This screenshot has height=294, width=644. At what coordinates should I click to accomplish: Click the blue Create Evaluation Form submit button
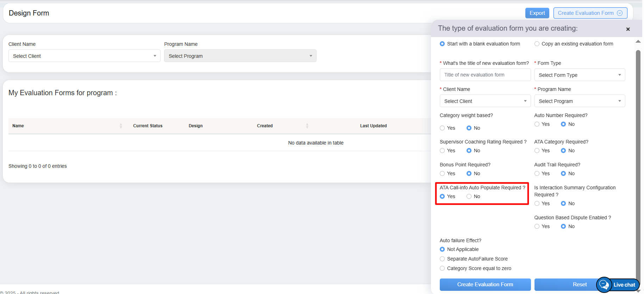pyautogui.click(x=485, y=284)
